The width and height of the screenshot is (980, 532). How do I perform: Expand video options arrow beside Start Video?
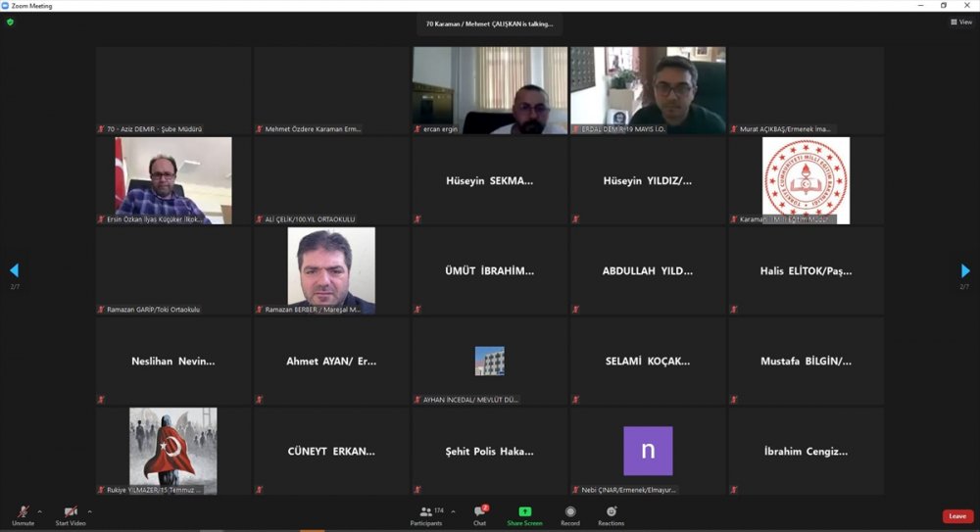[x=89, y=510]
